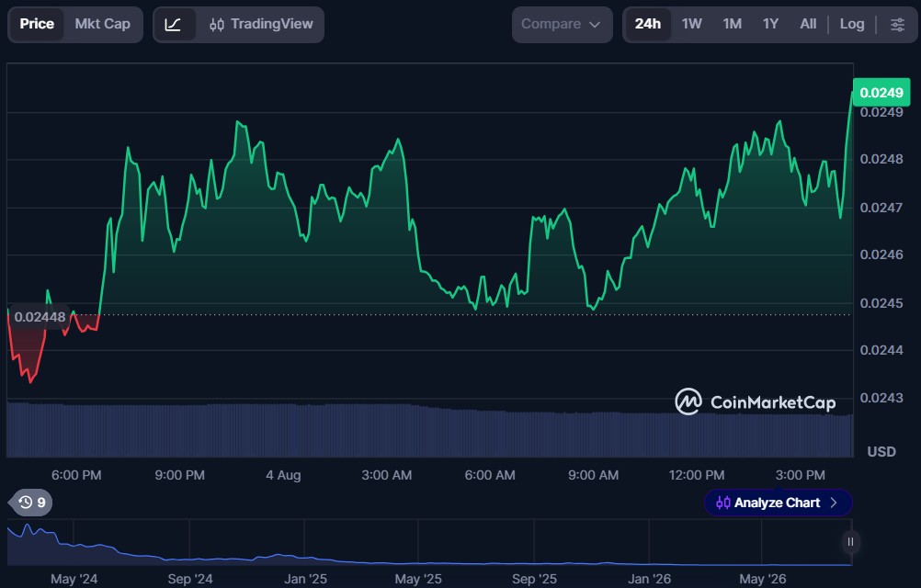
Task: Click the 0.0248 price axis label
Action: (x=881, y=159)
